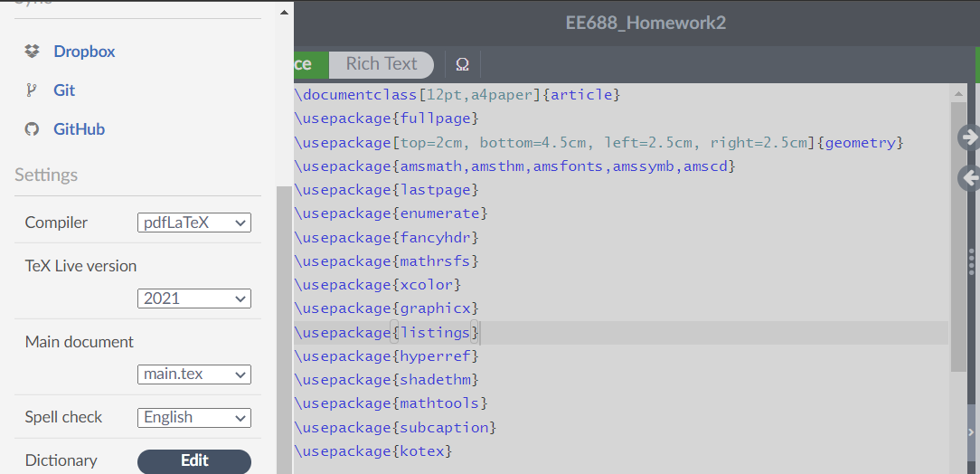Click the Git branch icon

click(32, 90)
